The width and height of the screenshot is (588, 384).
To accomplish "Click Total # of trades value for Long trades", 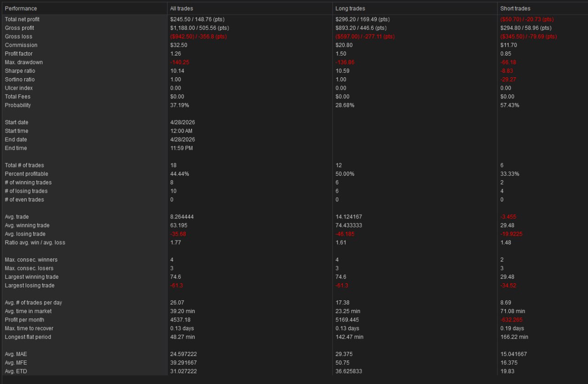I will pos(339,165).
